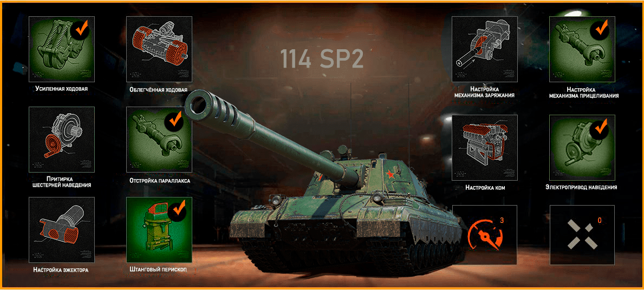The height and width of the screenshot is (290, 644).
Task: Select the Настройка механизма заряжания icon
Action: click(x=485, y=49)
